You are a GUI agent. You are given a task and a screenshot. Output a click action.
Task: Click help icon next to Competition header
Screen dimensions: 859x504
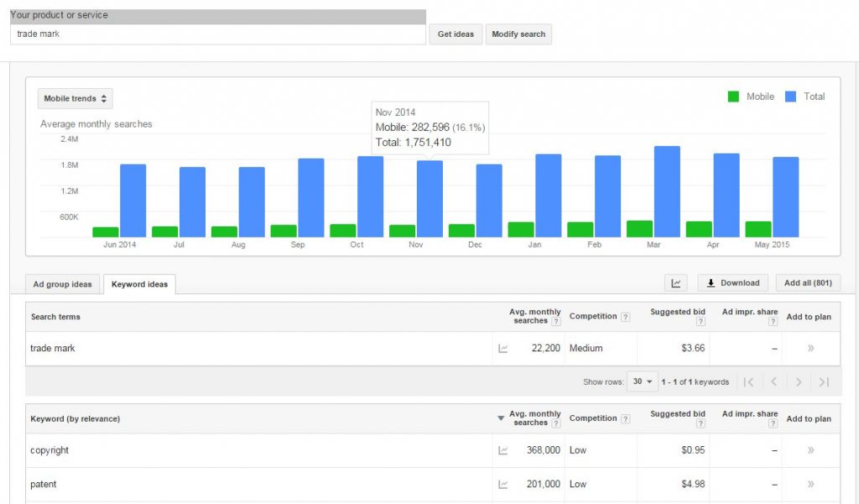625,317
